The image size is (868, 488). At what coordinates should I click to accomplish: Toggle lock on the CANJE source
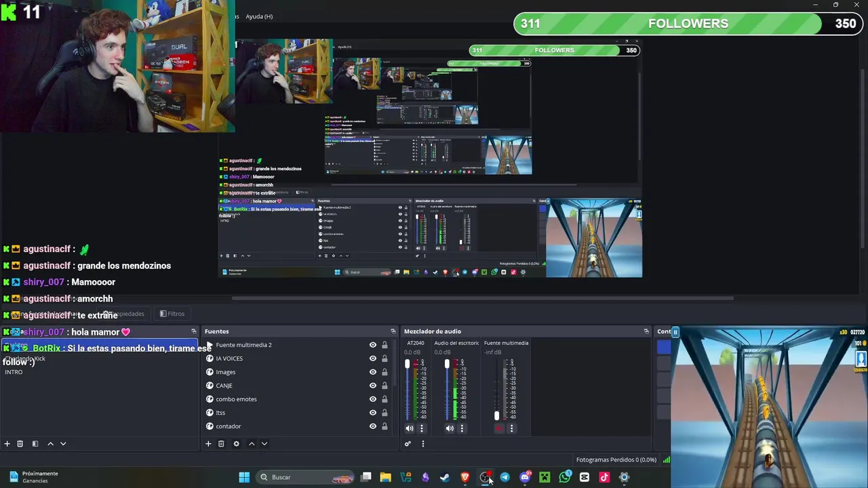click(x=384, y=386)
